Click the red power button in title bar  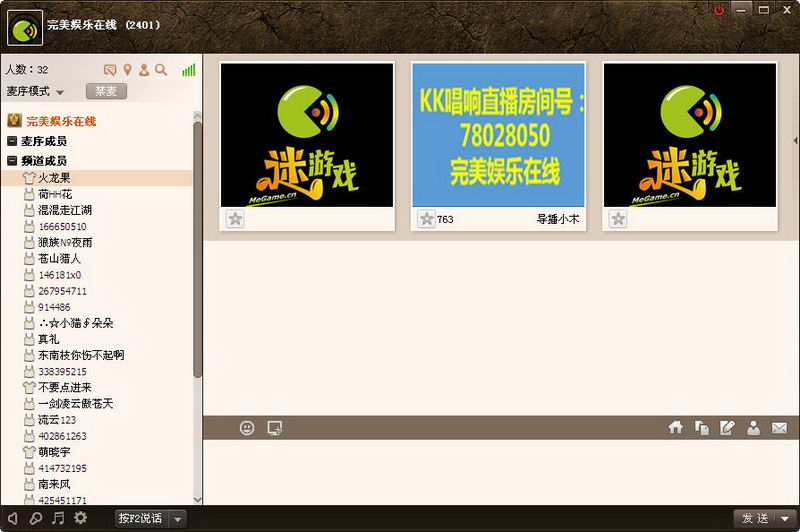[x=719, y=10]
